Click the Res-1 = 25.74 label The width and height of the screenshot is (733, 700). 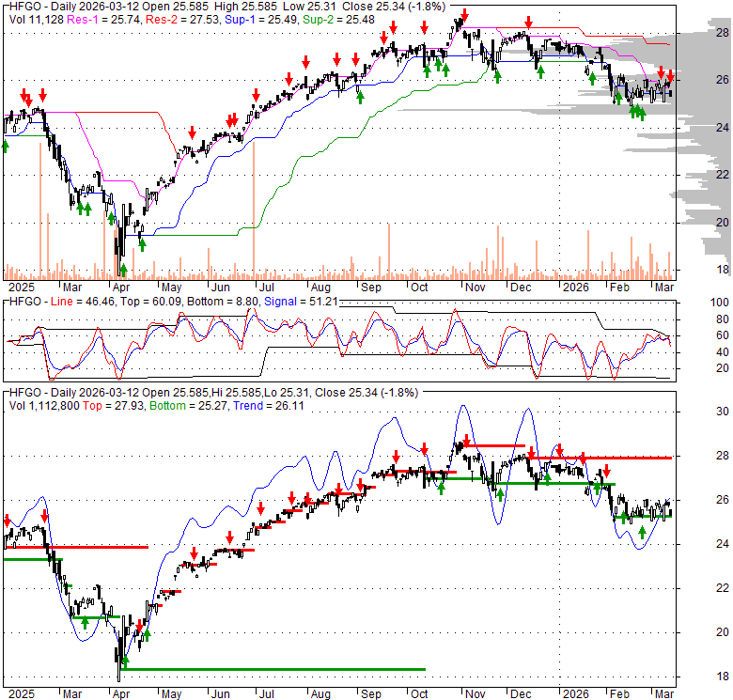103,20
